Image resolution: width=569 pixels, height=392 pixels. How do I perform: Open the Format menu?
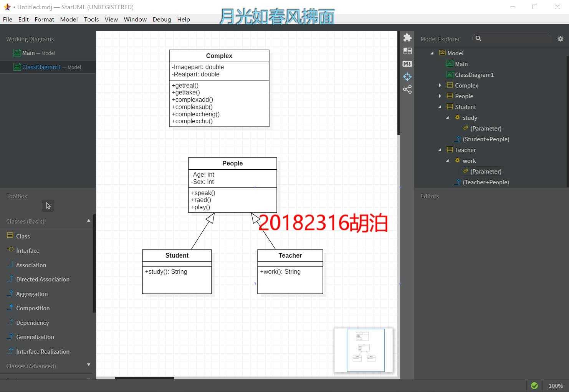tap(44, 19)
